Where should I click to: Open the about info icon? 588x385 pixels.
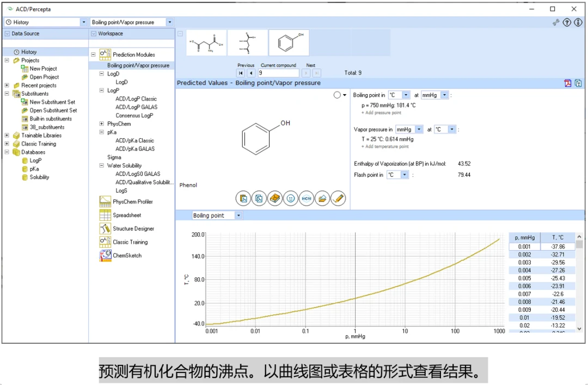click(x=578, y=22)
